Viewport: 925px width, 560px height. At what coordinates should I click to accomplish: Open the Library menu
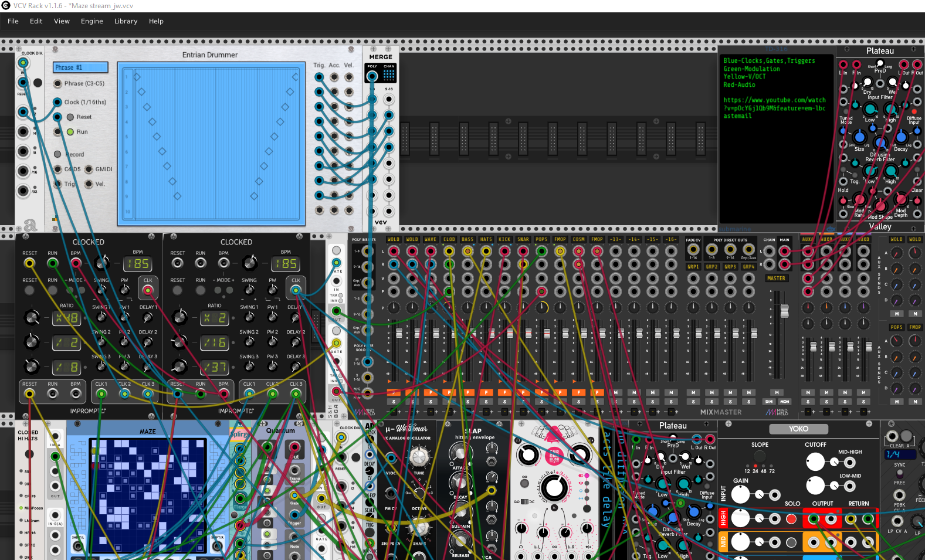click(126, 21)
